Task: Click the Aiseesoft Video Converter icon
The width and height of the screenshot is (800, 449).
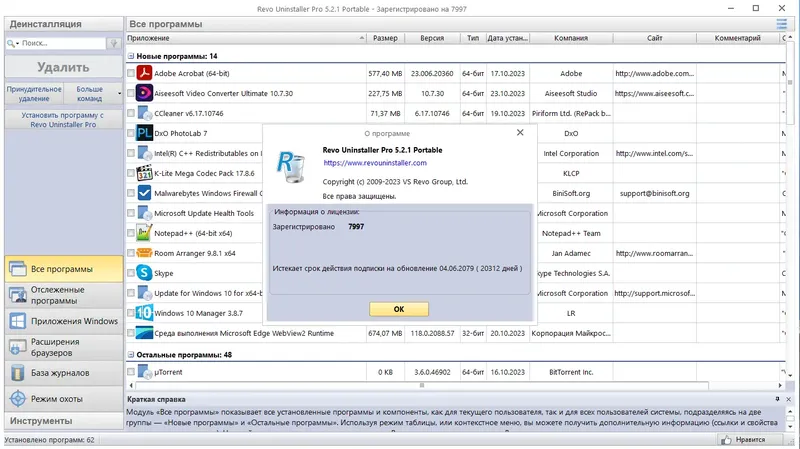Action: [x=144, y=93]
